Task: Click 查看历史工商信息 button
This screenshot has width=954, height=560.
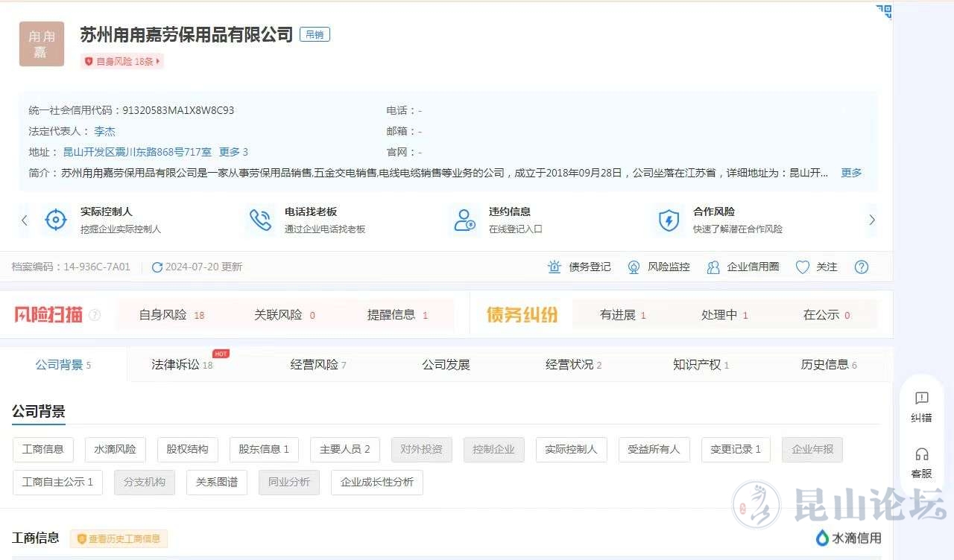Action: 119,539
